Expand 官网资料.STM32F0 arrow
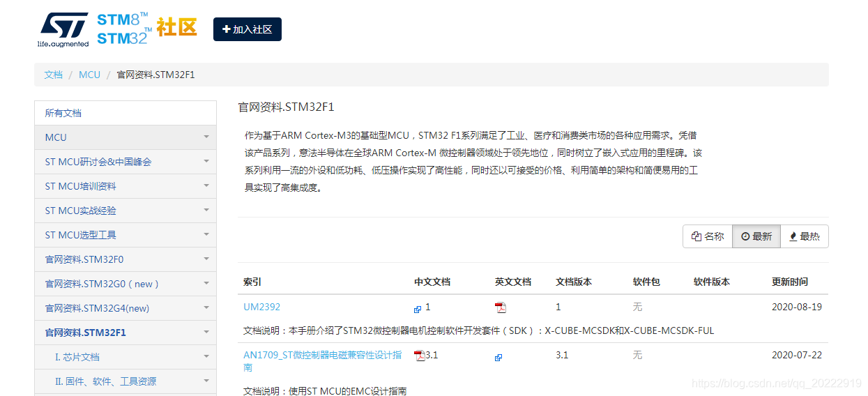868x396 pixels. point(206,259)
